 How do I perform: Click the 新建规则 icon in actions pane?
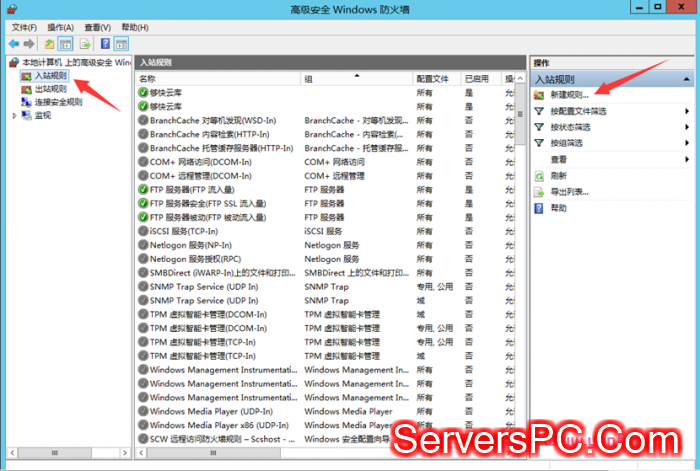pyautogui.click(x=539, y=95)
